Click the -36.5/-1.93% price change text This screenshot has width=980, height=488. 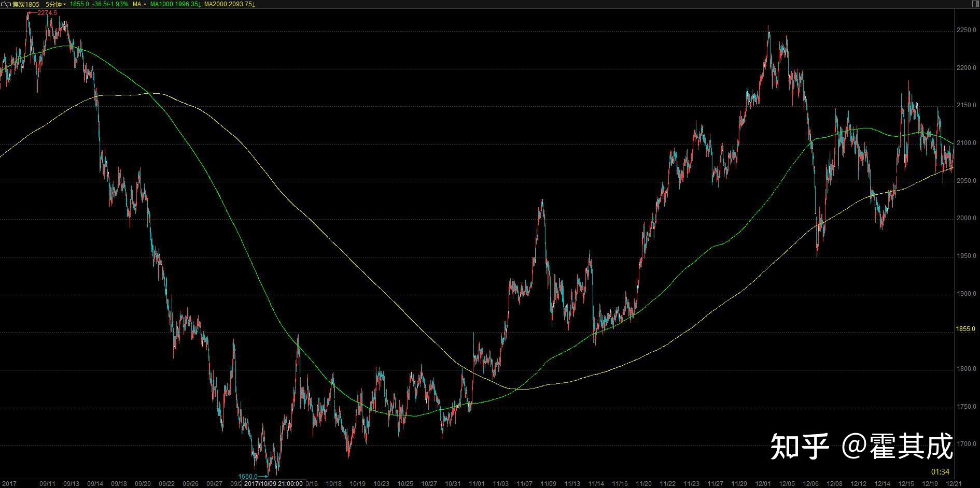(x=110, y=4)
